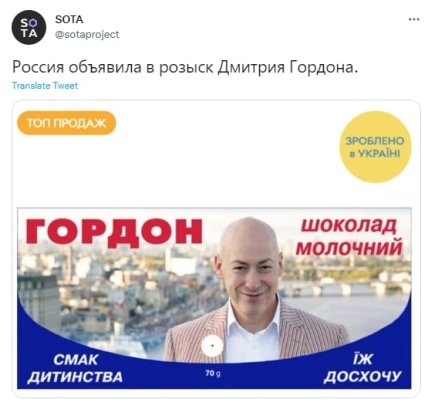Click the red ГОРДОН title text

pyautogui.click(x=114, y=231)
